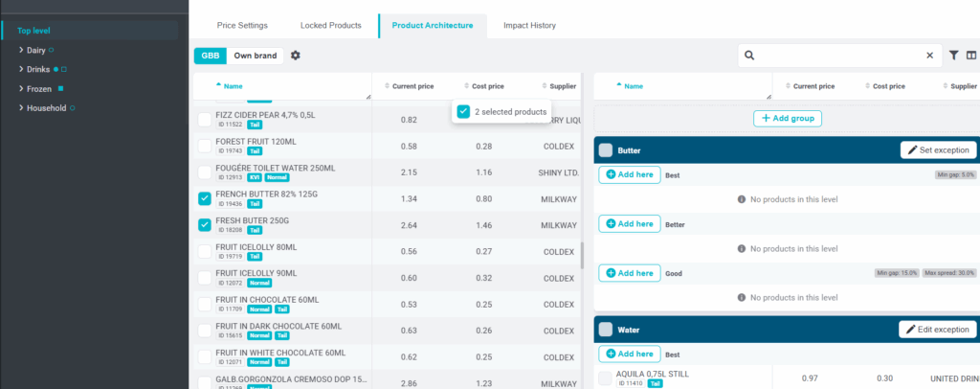This screenshot has width=980, height=389.
Task: Select the Butter group checkbox
Action: click(x=605, y=150)
